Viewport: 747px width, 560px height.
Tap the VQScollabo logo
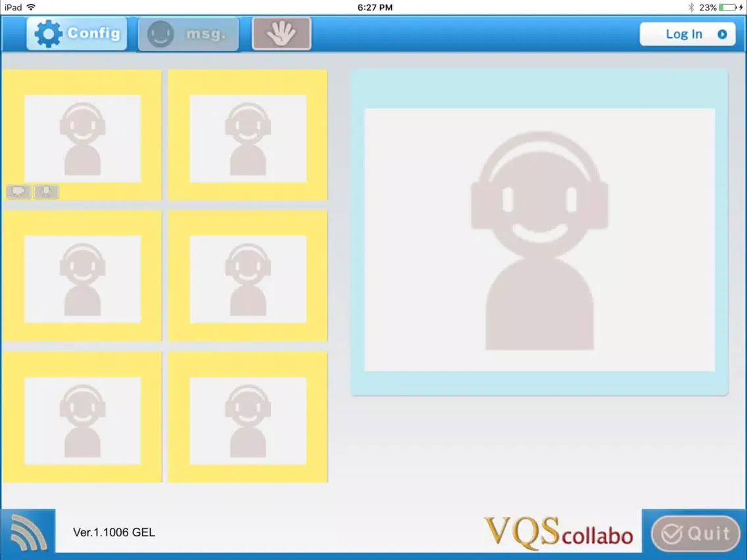click(x=558, y=532)
